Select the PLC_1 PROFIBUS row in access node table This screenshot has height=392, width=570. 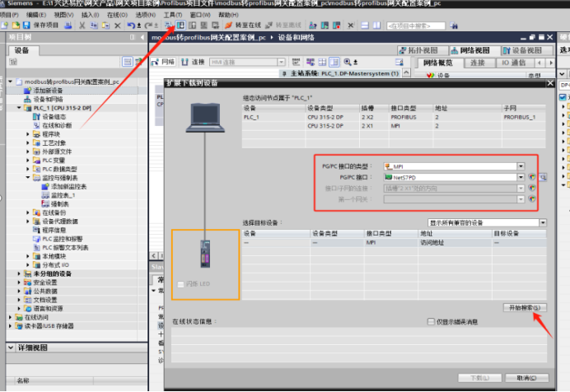click(394, 117)
